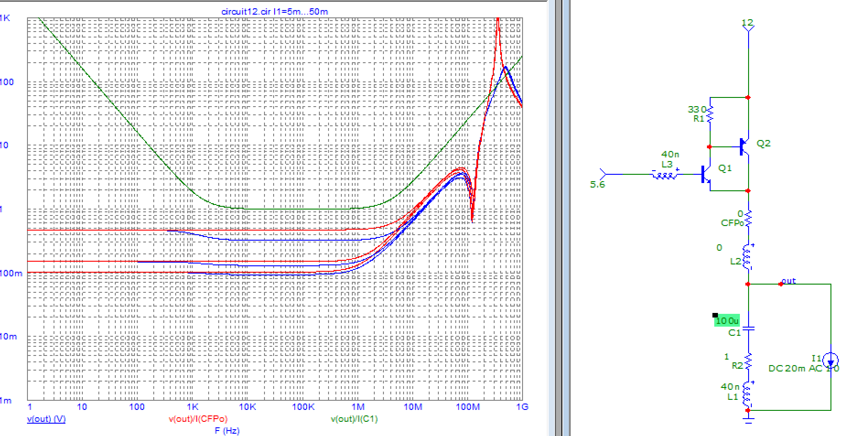The image size is (868, 436).
Task: Click the 10K frequency axis tick label
Action: [x=248, y=407]
